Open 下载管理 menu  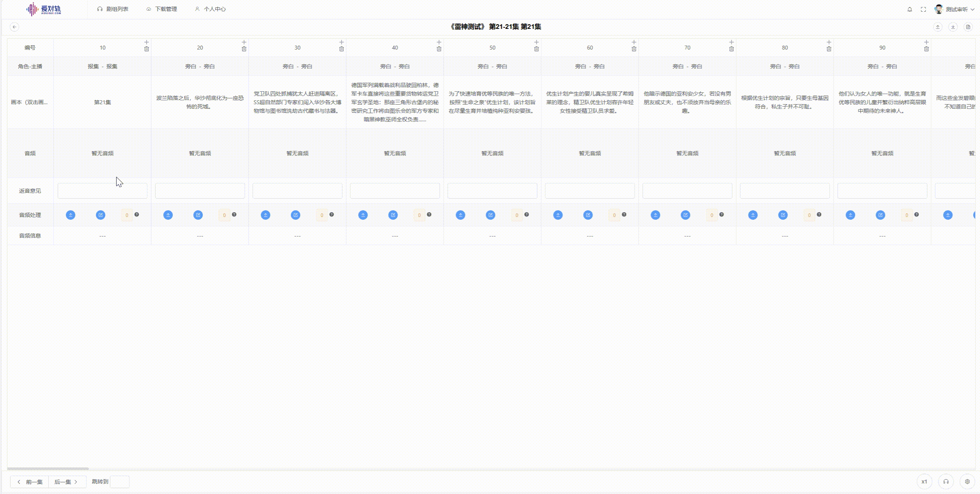coord(161,9)
